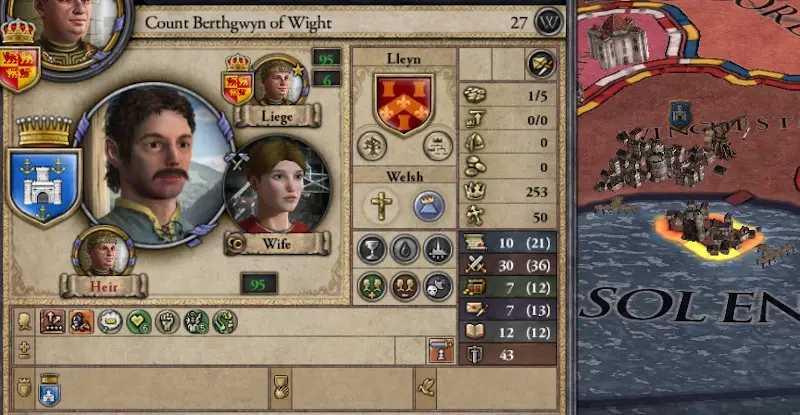
Task: Click the family tree hierarchy icon
Action: [x=438, y=146]
